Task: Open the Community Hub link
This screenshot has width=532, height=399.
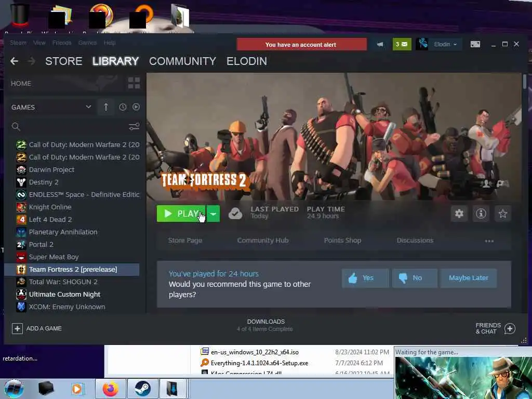Action: point(262,240)
